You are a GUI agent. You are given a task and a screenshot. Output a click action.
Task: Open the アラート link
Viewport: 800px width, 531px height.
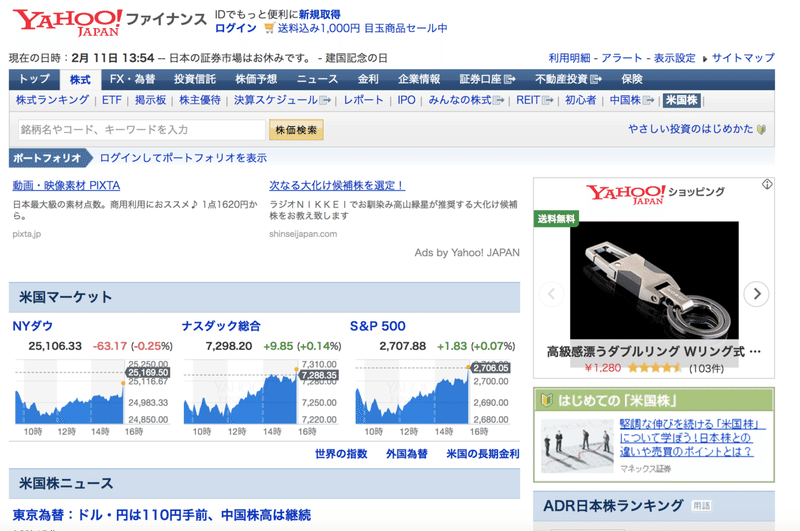[x=622, y=58]
